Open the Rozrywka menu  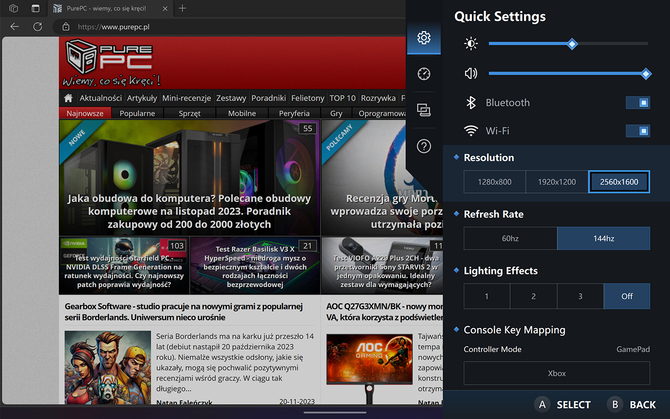[x=378, y=98]
